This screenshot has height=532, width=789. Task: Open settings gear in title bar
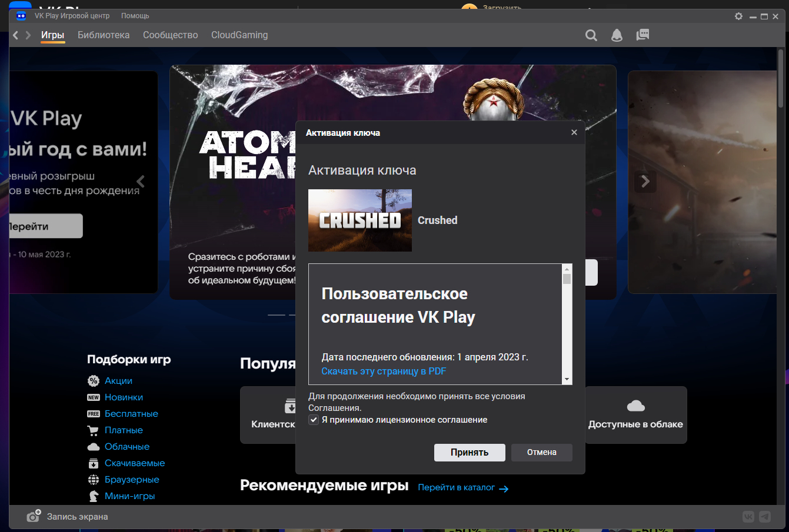point(739,16)
